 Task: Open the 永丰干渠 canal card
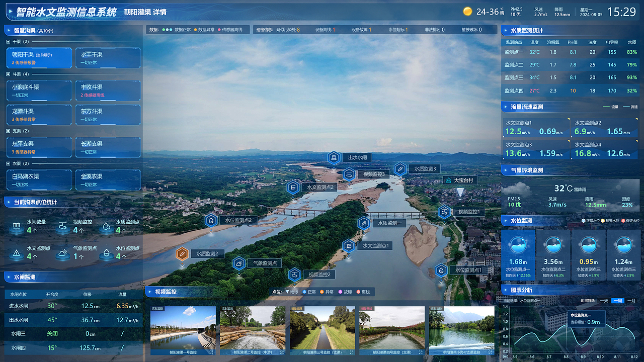click(108, 58)
